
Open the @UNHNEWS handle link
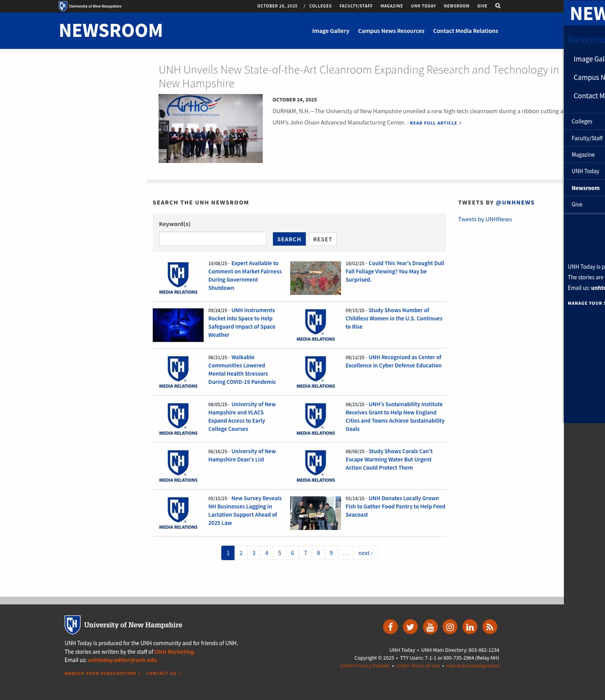(x=515, y=203)
